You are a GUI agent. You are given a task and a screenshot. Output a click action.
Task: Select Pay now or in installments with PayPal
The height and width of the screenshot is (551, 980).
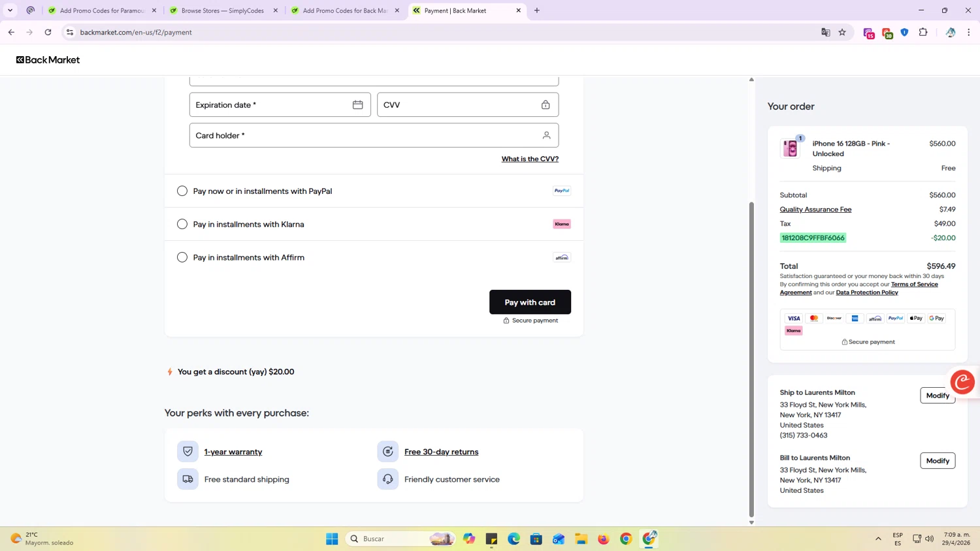click(x=182, y=191)
